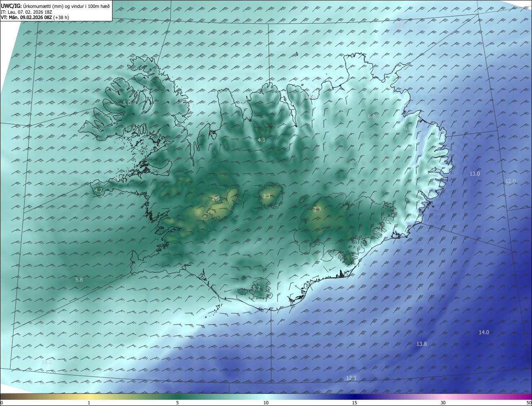
Task: Click the legend tick label 0
Action: pyautogui.click(x=2, y=403)
